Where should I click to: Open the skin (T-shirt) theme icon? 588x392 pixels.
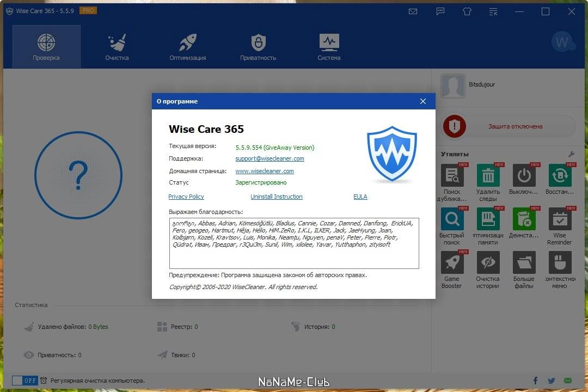point(467,11)
